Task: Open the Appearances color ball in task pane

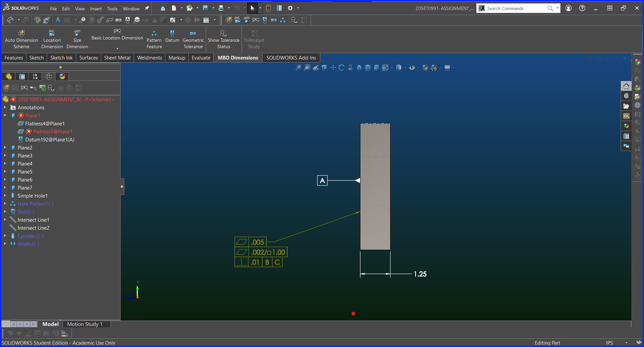Action: [x=626, y=126]
